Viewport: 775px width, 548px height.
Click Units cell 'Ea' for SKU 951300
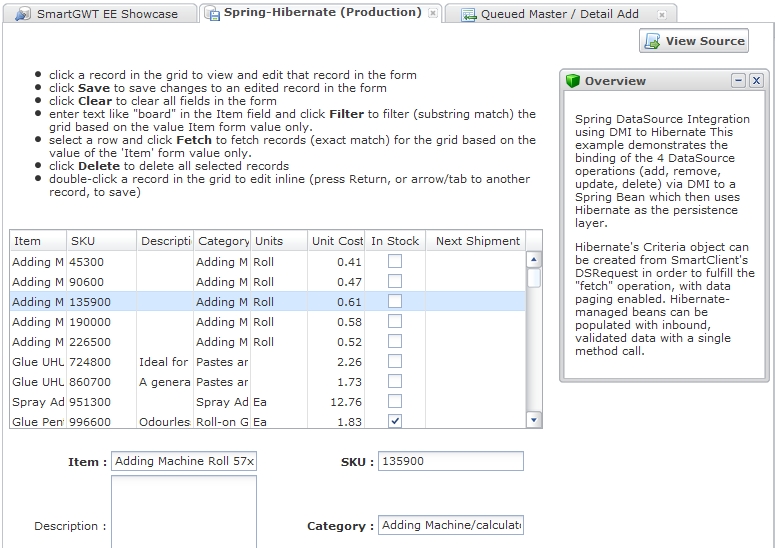(x=279, y=402)
